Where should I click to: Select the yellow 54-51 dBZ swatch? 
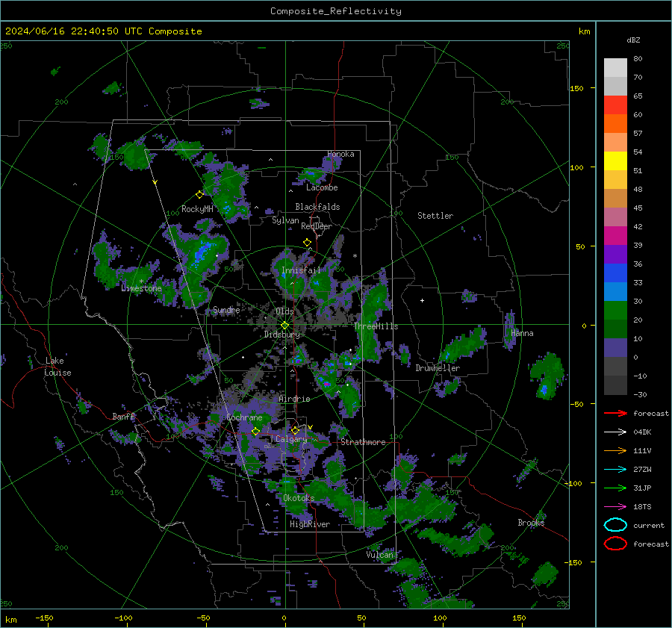click(615, 161)
